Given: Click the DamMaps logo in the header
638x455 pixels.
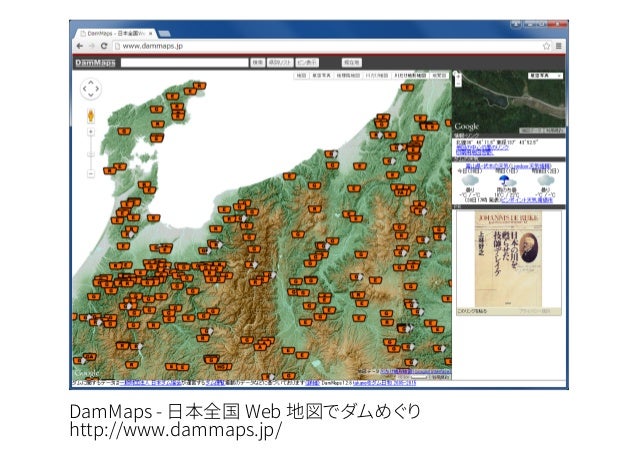Looking at the screenshot, I should pyautogui.click(x=95, y=63).
